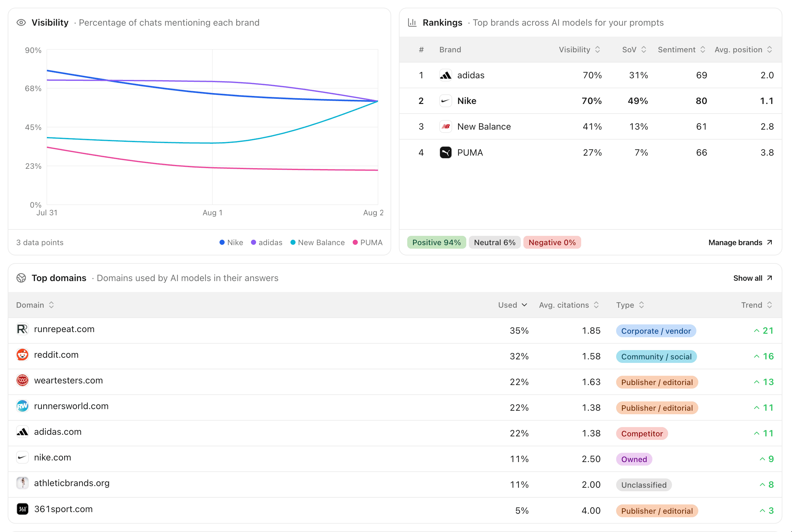This screenshot has width=792, height=532.
Task: Click the weartesters.com favicon
Action: pos(22,381)
